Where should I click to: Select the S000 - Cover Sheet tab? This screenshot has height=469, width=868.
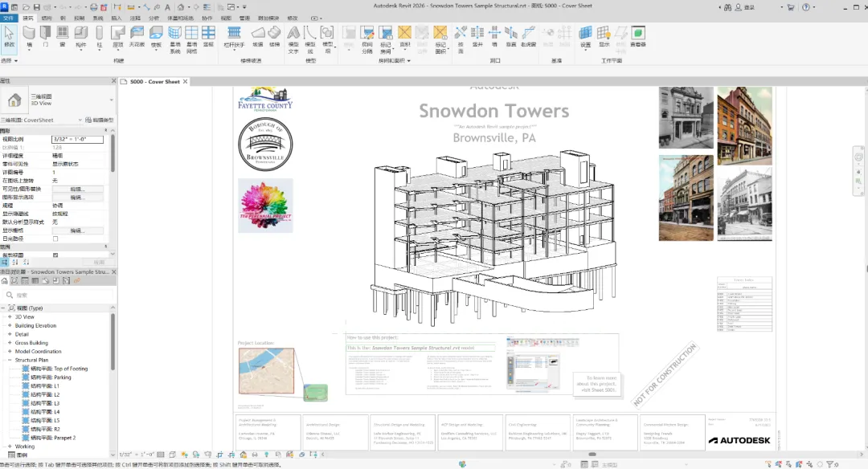(x=155, y=81)
